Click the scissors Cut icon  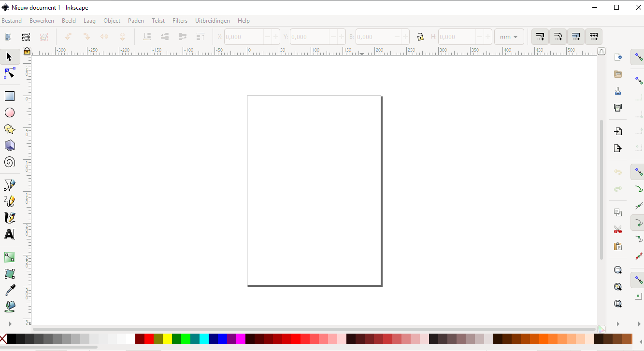617,229
